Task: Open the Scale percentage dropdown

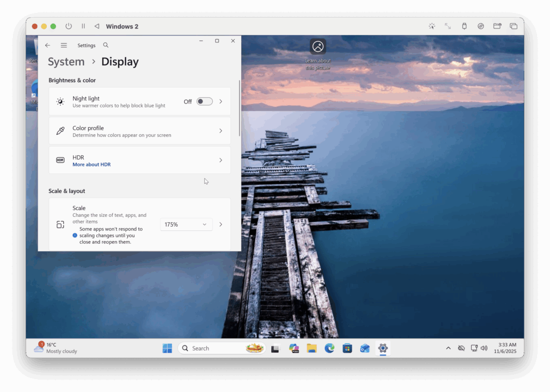Action: (x=186, y=224)
